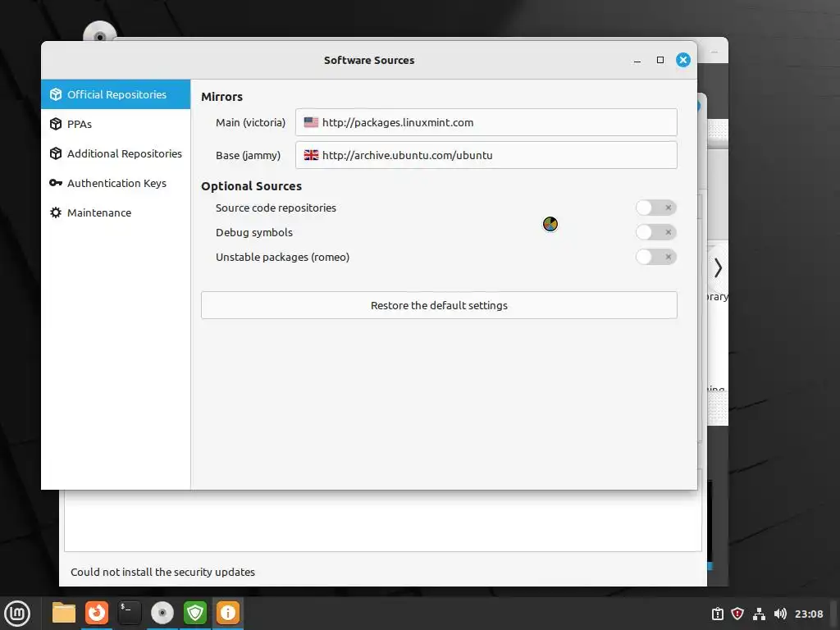Click the PPAs package box icon

tap(56, 124)
